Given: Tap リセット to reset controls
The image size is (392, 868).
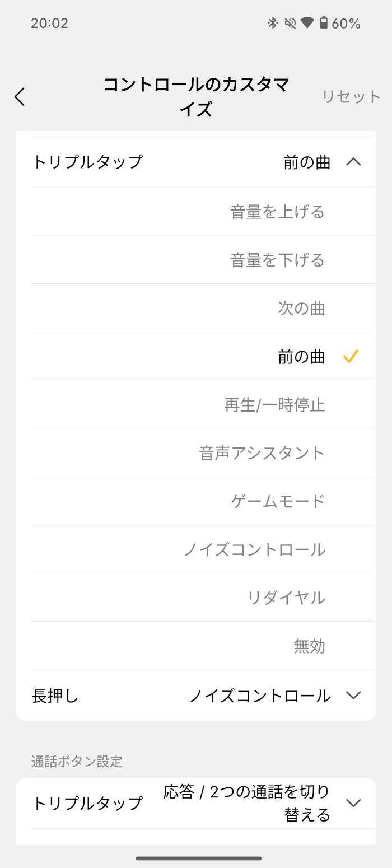Looking at the screenshot, I should point(351,96).
